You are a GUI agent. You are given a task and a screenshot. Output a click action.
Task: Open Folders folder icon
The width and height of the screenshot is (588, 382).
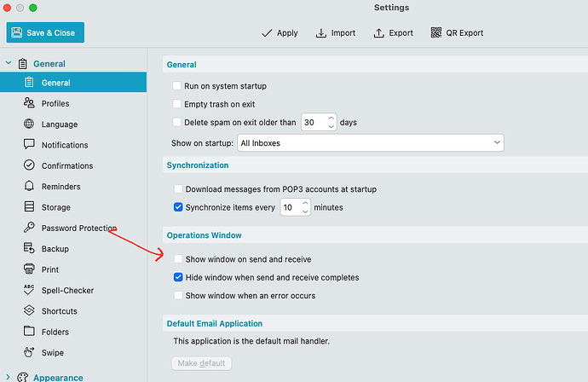coord(29,331)
